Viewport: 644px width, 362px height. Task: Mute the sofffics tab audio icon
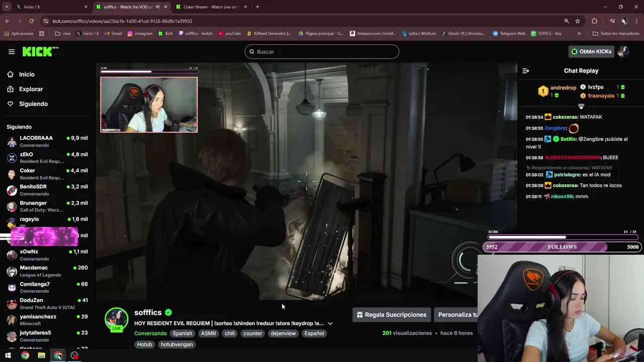point(157,7)
